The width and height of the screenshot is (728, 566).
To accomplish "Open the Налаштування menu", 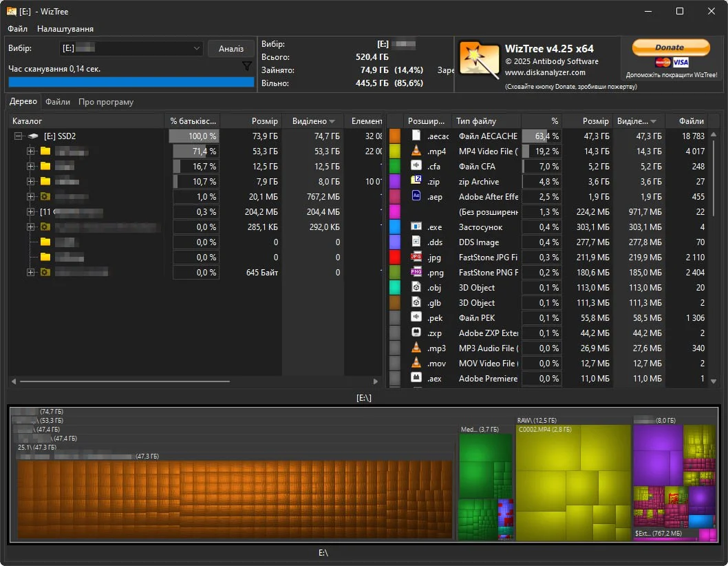I will pos(65,29).
